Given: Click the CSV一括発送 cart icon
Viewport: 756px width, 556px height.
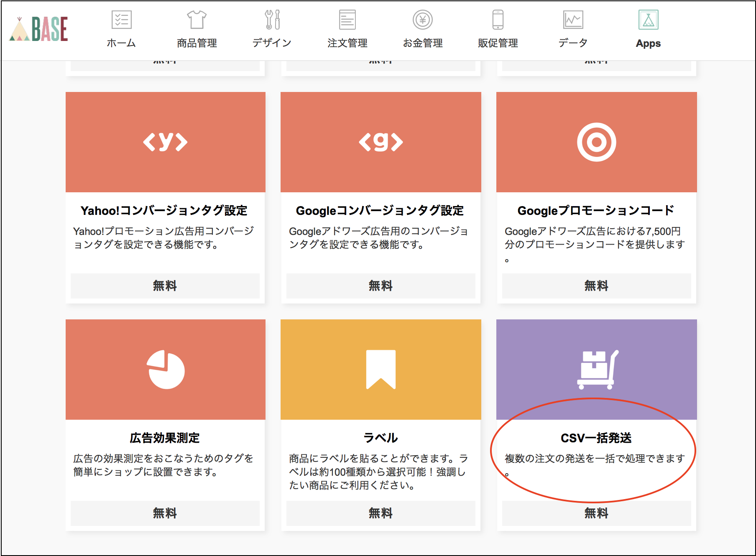Looking at the screenshot, I should click(597, 370).
